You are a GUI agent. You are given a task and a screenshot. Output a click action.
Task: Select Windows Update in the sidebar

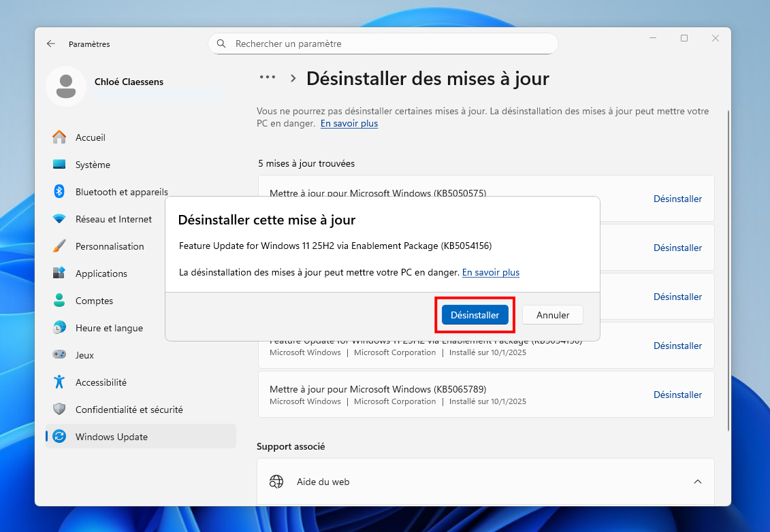click(112, 437)
